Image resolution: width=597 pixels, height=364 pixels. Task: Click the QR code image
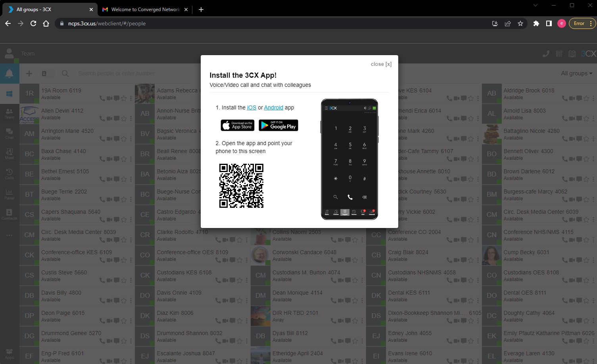(241, 186)
